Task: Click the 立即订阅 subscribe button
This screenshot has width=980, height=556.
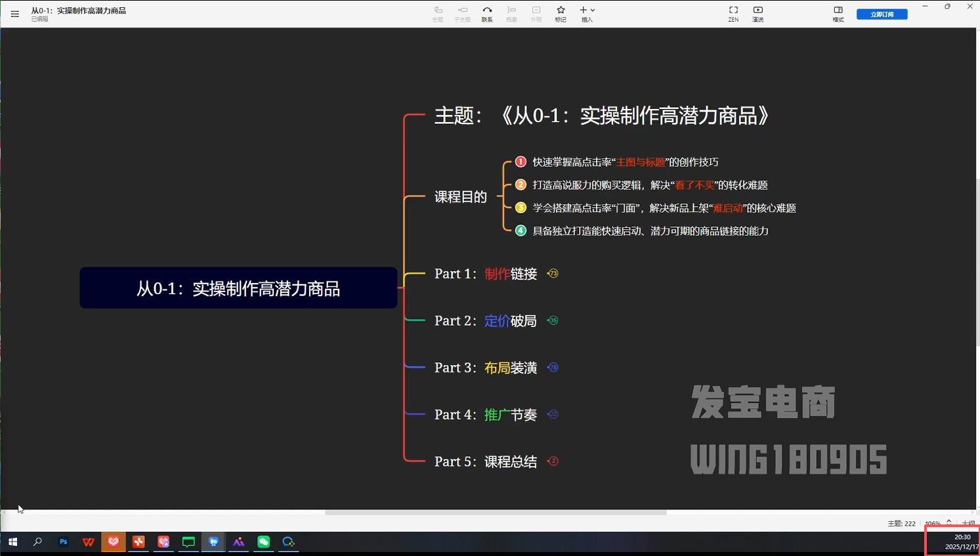Action: coord(882,14)
